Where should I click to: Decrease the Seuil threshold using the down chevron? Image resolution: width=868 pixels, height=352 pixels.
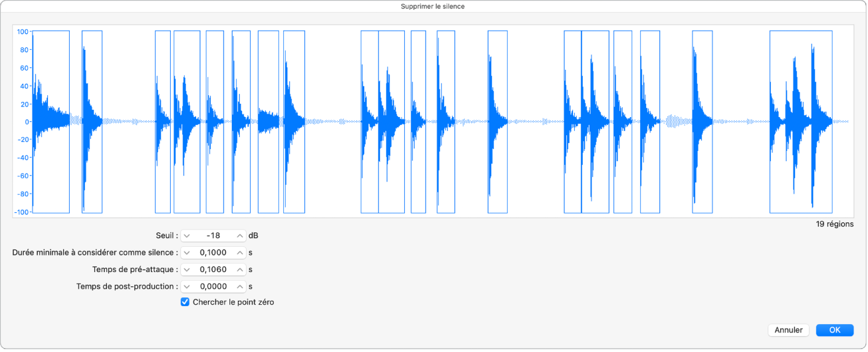pyautogui.click(x=187, y=236)
